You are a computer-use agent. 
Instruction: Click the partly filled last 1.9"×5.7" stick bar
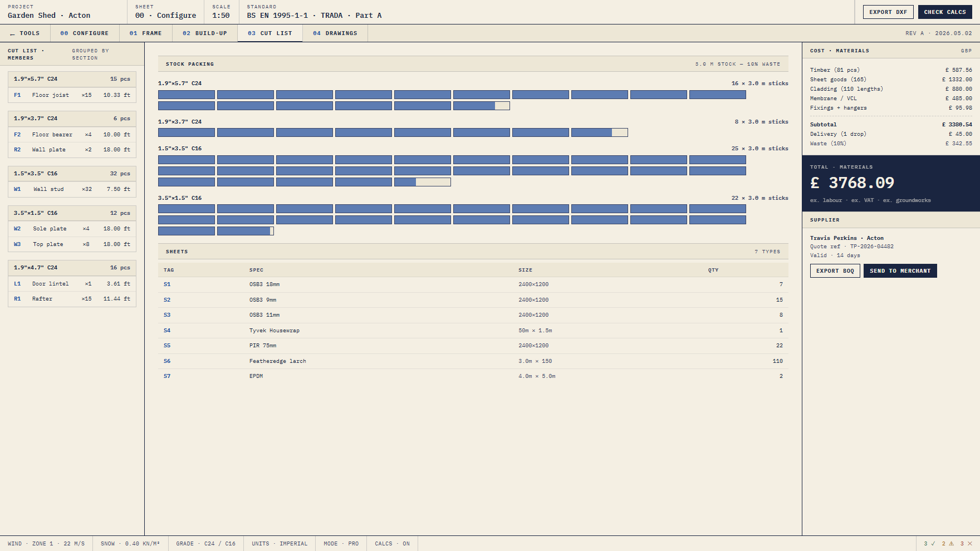(x=482, y=106)
